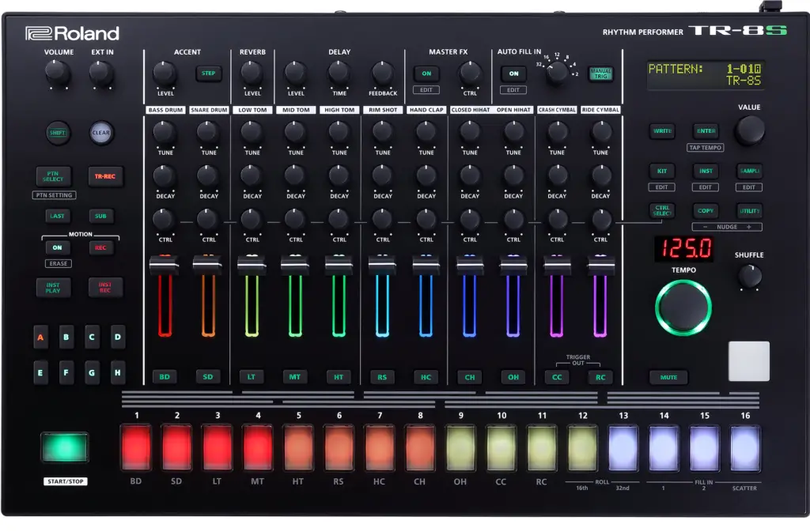The height and width of the screenshot is (532, 810).
Task: Select variation C button
Action: pyautogui.click(x=92, y=338)
